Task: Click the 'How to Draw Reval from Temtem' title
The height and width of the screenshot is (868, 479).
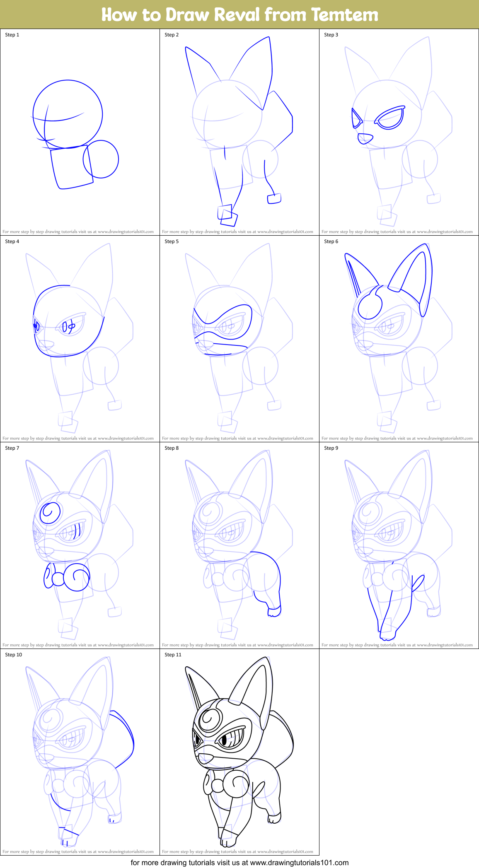Action: [x=239, y=14]
